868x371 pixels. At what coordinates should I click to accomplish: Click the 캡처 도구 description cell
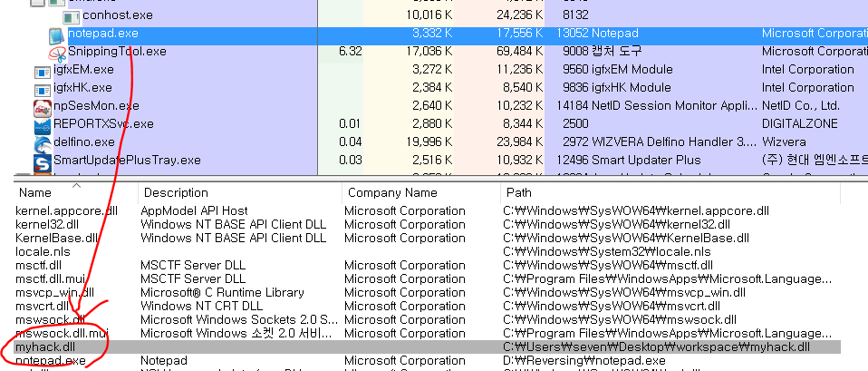point(616,52)
